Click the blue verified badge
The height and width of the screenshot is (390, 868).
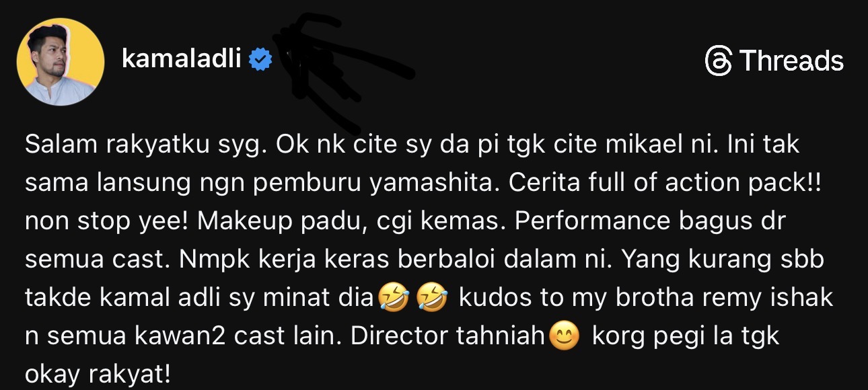tap(260, 61)
